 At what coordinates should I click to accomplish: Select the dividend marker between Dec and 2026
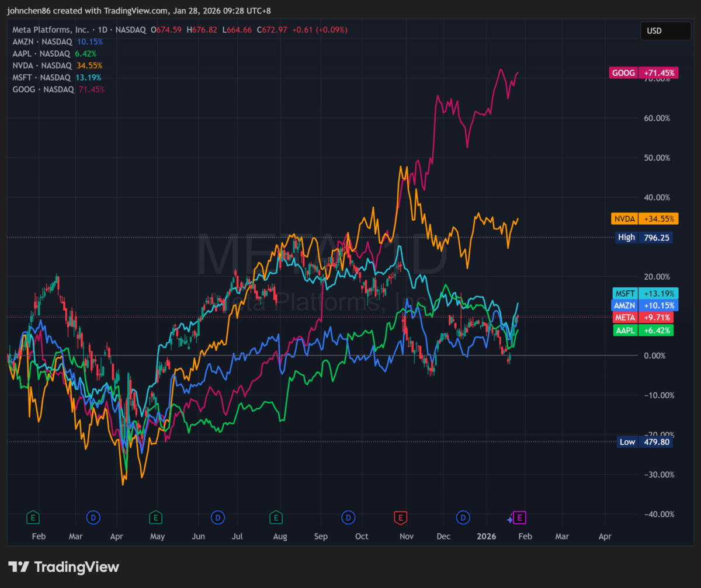pos(463,517)
